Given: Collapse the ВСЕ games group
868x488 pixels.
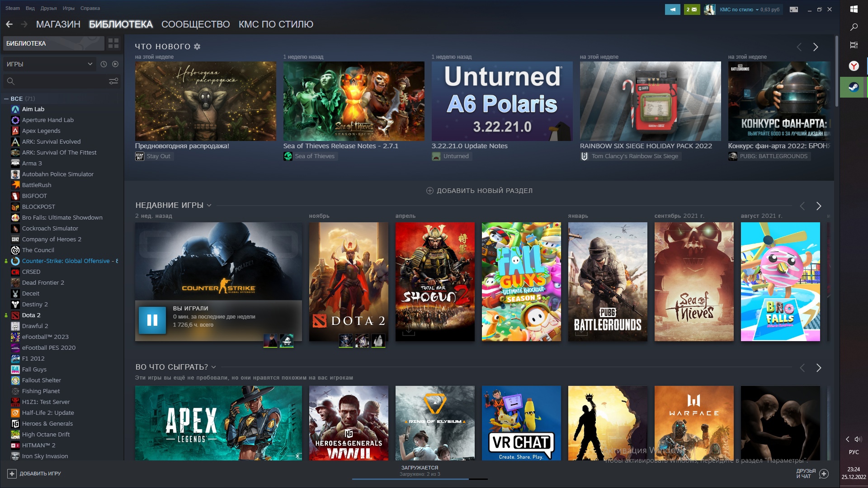Looking at the screenshot, I should (x=6, y=99).
